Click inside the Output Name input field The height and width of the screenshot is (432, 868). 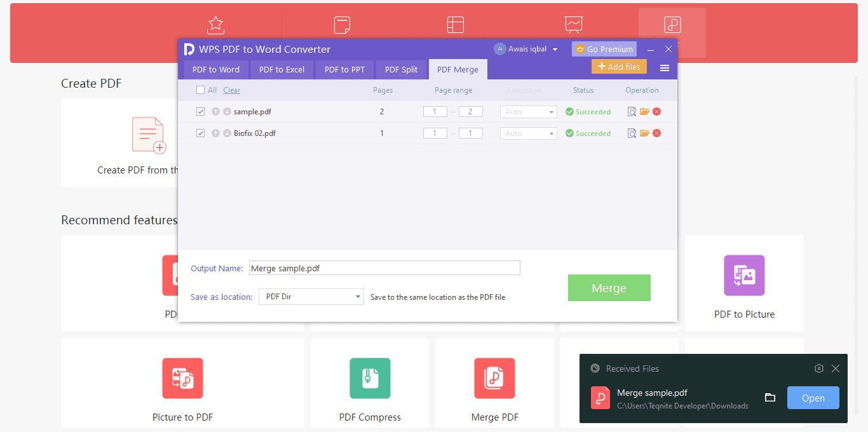pyautogui.click(x=384, y=267)
